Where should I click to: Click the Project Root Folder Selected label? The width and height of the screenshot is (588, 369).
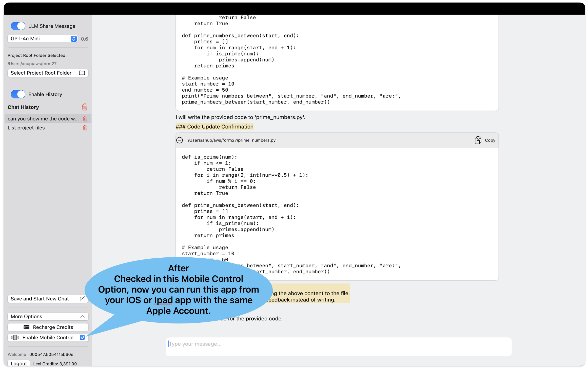point(37,55)
